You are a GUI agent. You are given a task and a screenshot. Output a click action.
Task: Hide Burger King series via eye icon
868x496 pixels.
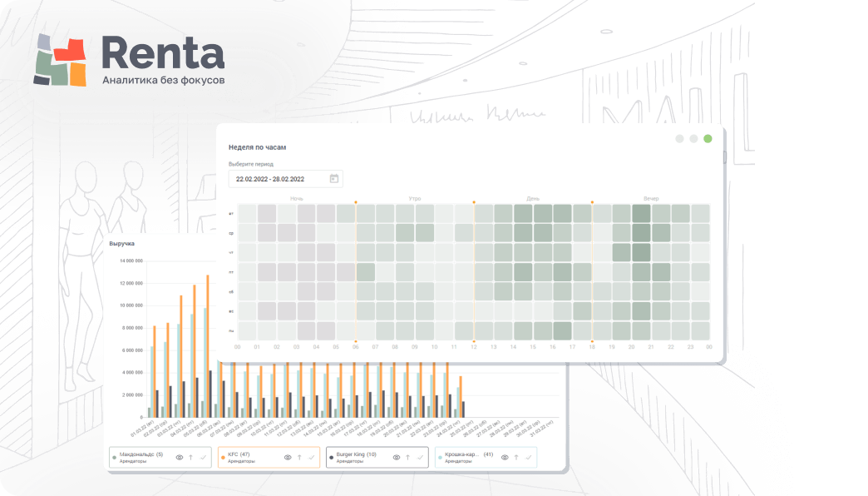click(x=397, y=458)
